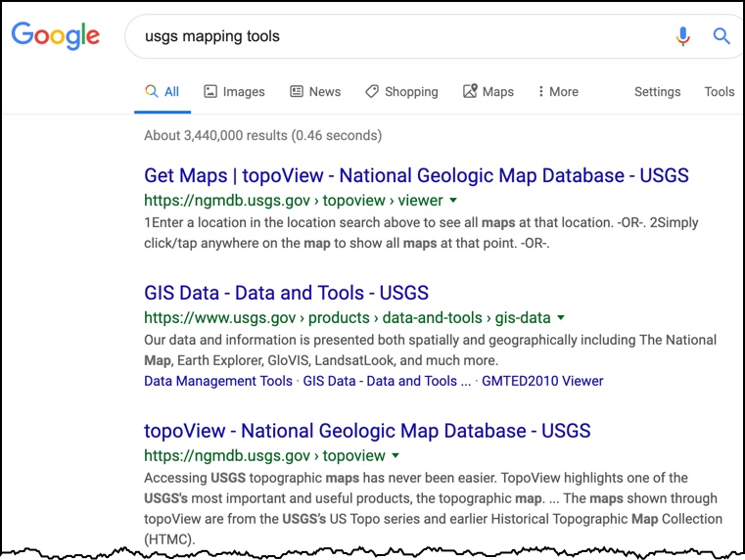Open Get Maps topoView result link
The height and width of the screenshot is (560, 745).
click(x=416, y=176)
